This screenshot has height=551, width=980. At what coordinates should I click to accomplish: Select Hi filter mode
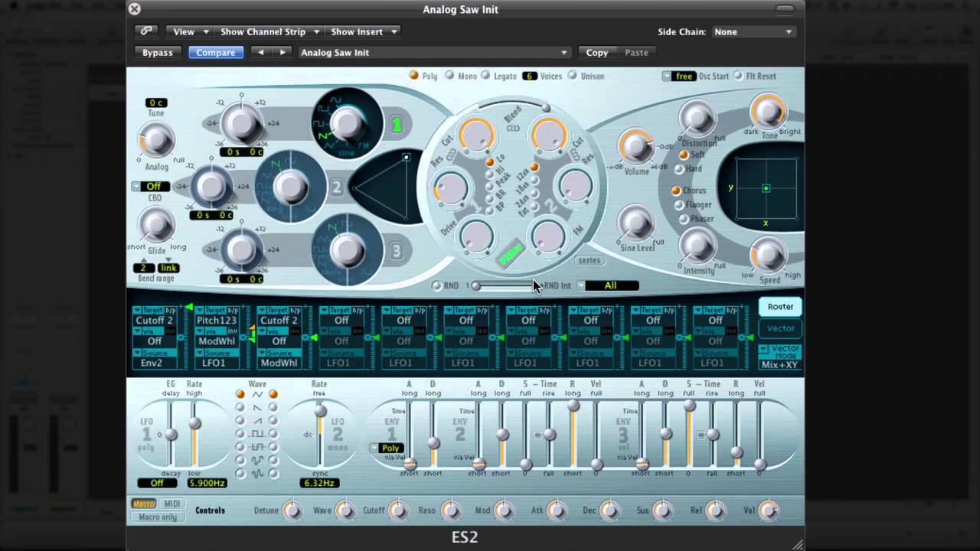pyautogui.click(x=490, y=174)
